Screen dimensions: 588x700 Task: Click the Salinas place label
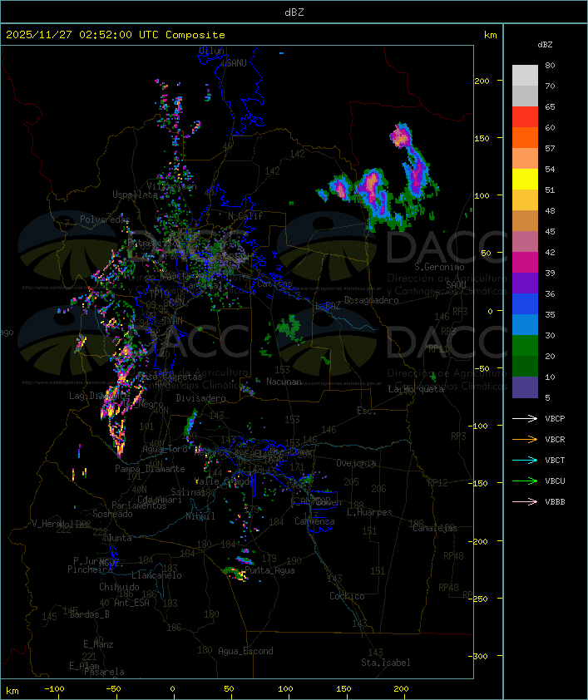click(x=187, y=492)
